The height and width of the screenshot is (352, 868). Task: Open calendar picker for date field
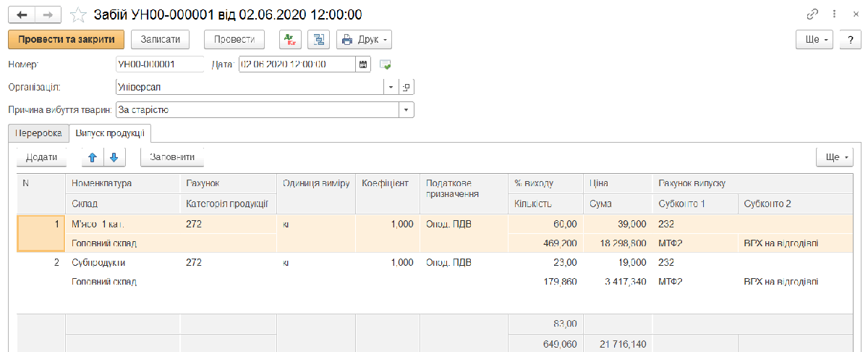click(x=363, y=64)
